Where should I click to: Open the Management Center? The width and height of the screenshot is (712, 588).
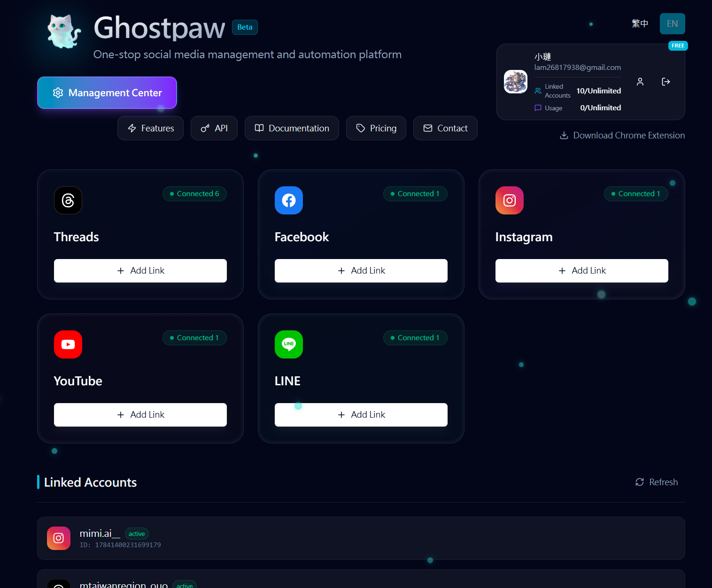tap(107, 92)
